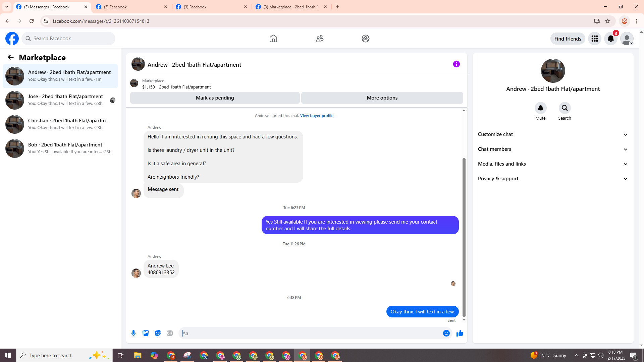This screenshot has width=644, height=362.
Task: Attach a photo using image icon
Action: point(146,333)
